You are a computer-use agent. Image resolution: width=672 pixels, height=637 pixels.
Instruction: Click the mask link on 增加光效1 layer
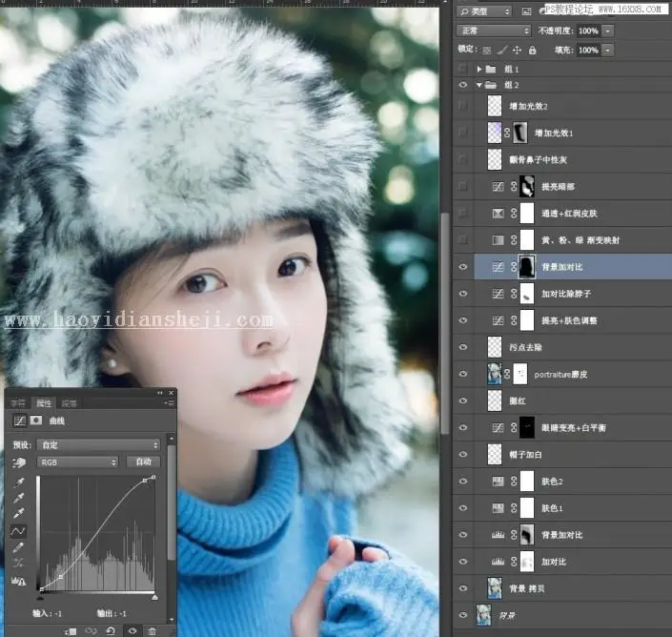[x=507, y=133]
